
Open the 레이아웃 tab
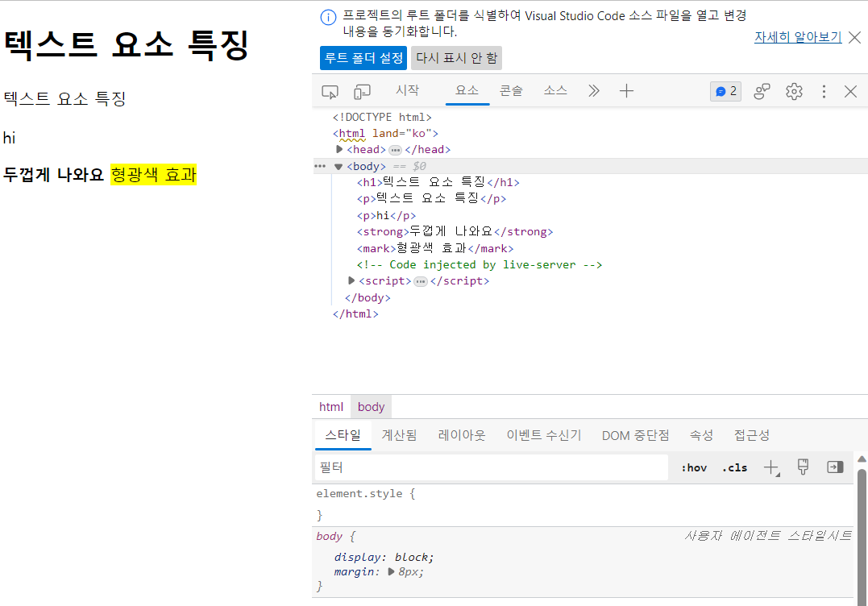(462, 435)
